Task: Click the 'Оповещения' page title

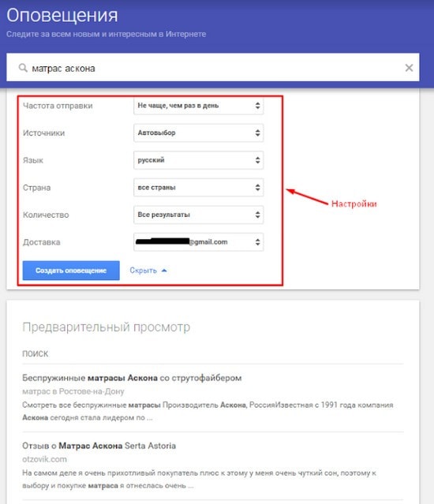Action: [62, 15]
